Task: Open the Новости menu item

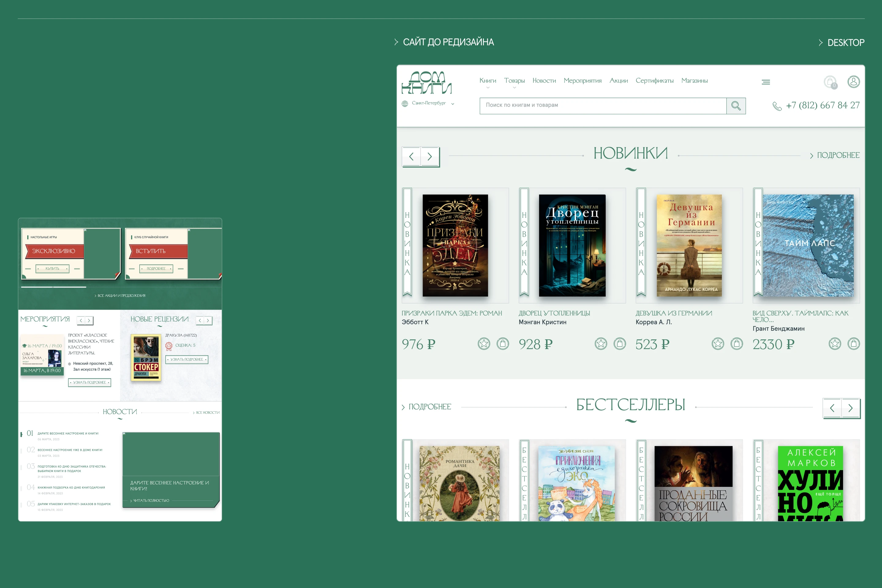Action: point(544,81)
